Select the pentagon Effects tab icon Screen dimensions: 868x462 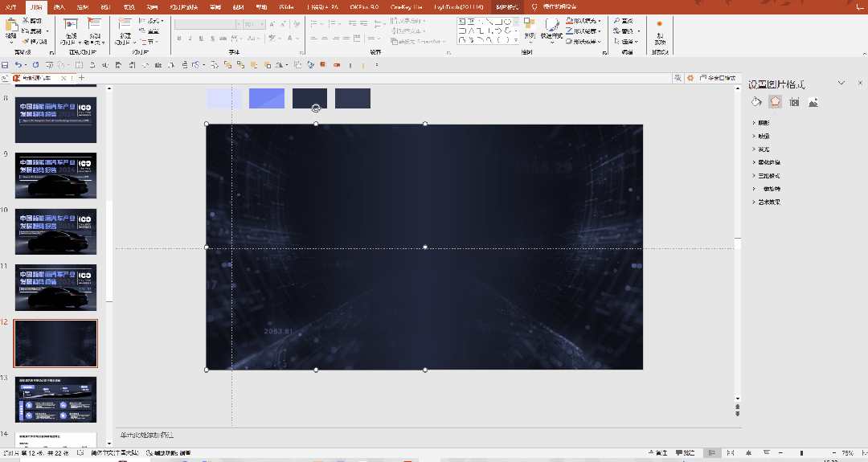[x=775, y=102]
